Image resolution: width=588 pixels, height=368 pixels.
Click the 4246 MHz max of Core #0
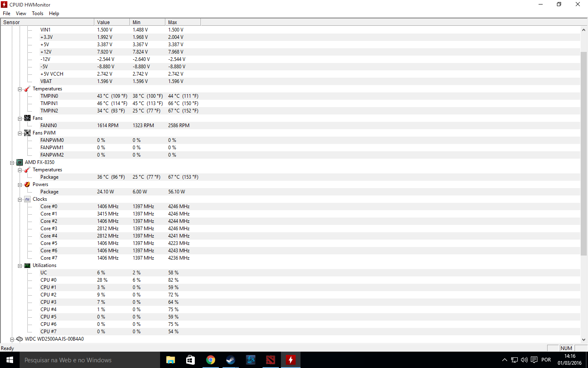[179, 206]
